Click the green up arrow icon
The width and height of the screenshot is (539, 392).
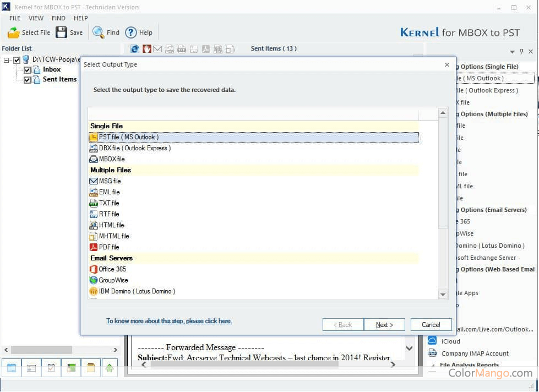(x=110, y=368)
